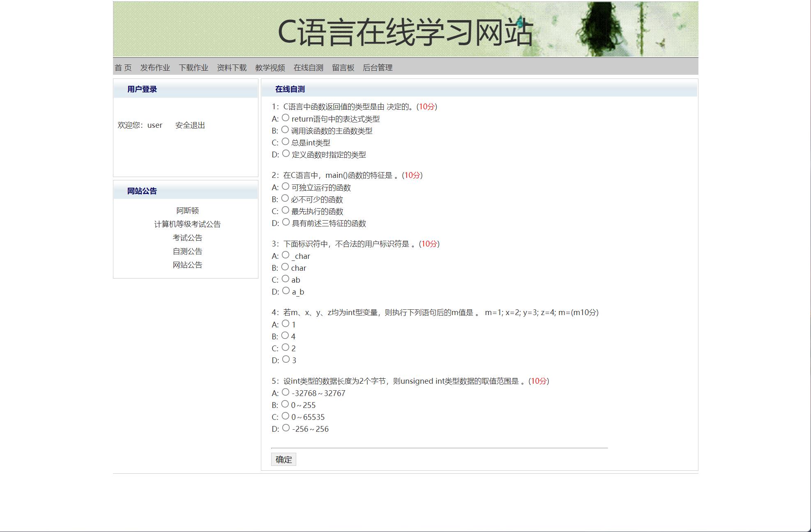Choose answer A '可独立运行的函数' for question 2
This screenshot has width=811, height=532.
(x=286, y=187)
